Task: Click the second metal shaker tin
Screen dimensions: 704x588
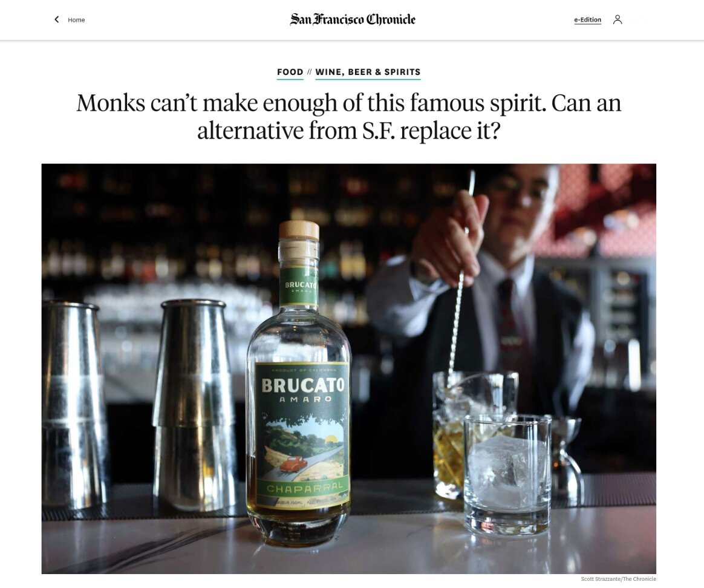Action: [x=194, y=405]
